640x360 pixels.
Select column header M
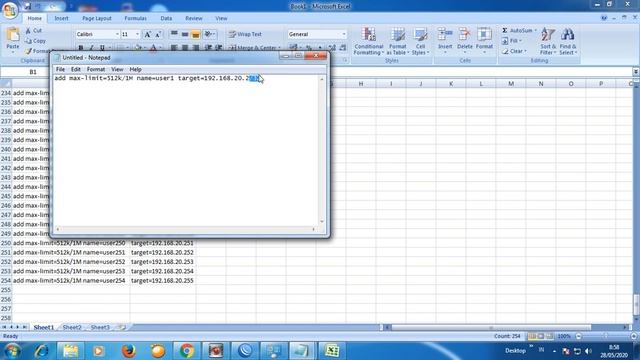point(511,84)
